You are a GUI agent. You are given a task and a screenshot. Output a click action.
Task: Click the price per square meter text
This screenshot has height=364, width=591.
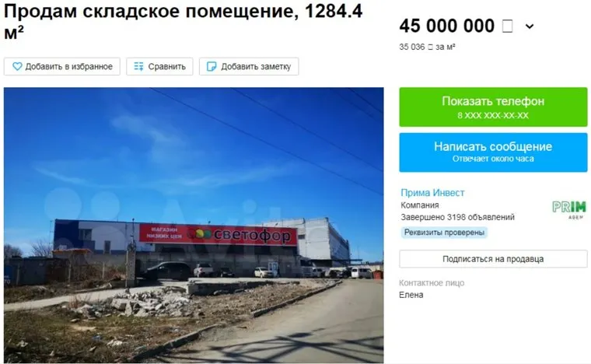pos(427,47)
